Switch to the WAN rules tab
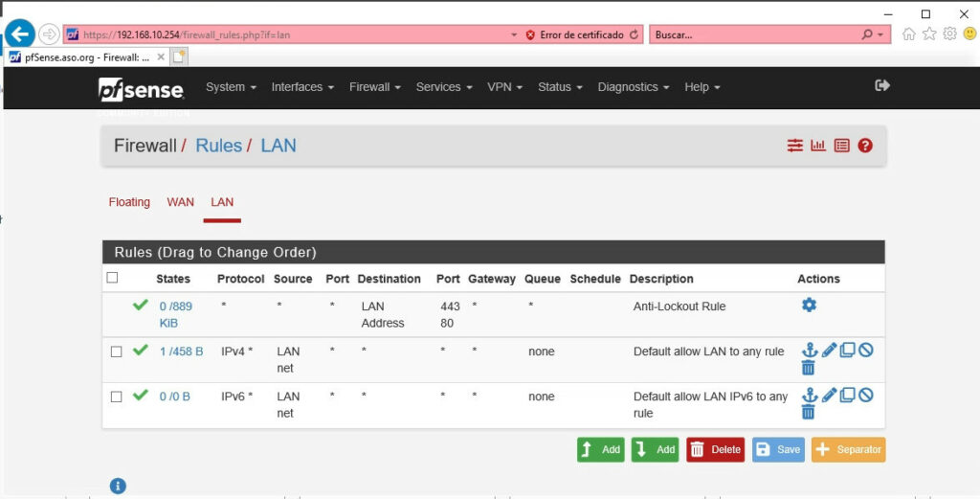This screenshot has width=980, height=499. 180,202
